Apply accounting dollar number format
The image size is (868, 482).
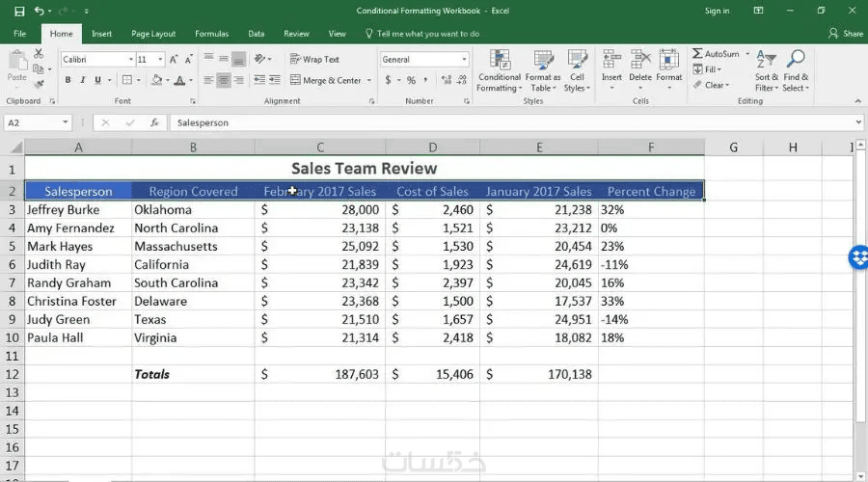pyautogui.click(x=388, y=80)
